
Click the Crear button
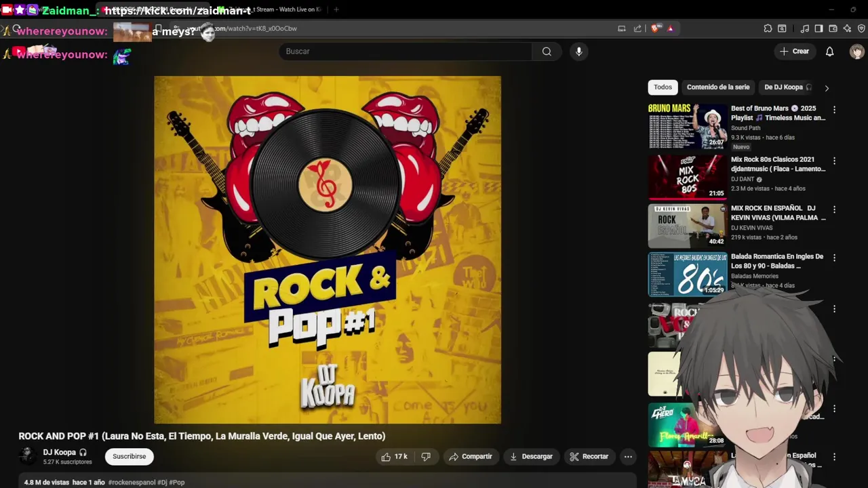(794, 52)
